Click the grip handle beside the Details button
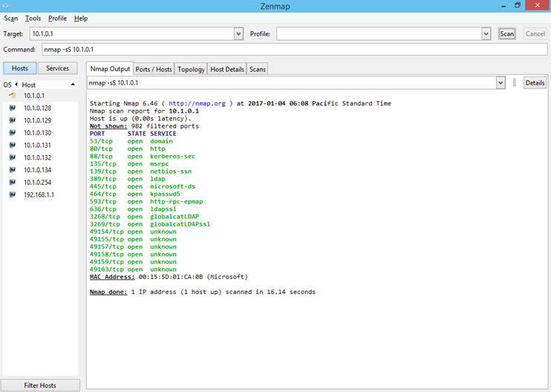551x392 pixels. pyautogui.click(x=514, y=83)
